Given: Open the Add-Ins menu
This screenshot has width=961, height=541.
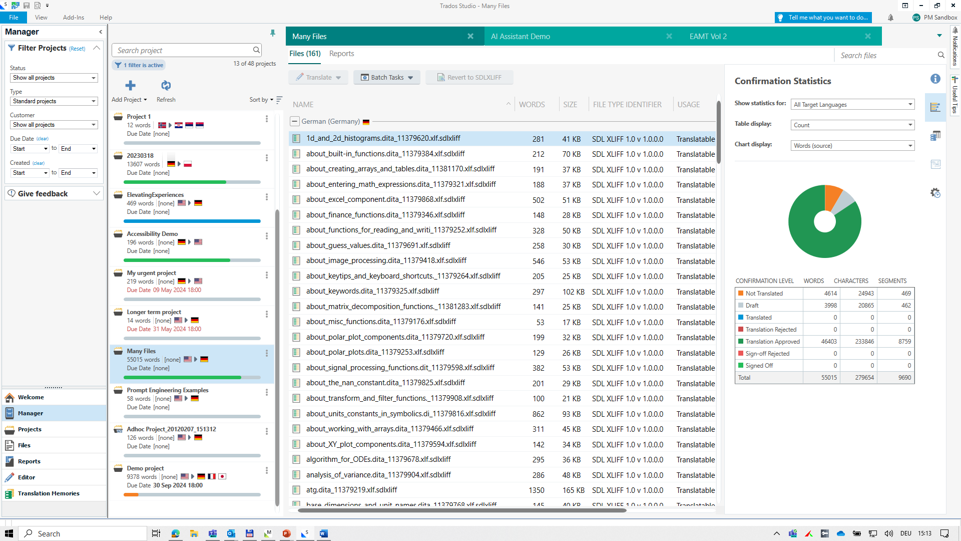Looking at the screenshot, I should 73,17.
